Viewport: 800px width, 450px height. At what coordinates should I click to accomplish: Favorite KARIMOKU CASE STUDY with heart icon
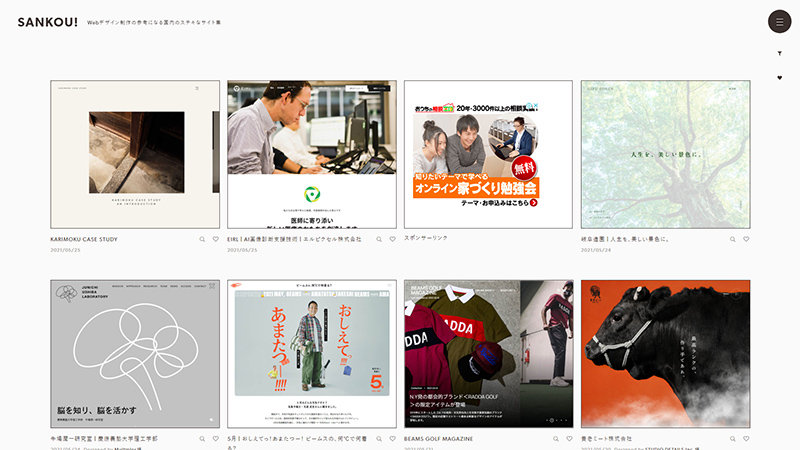click(x=215, y=239)
